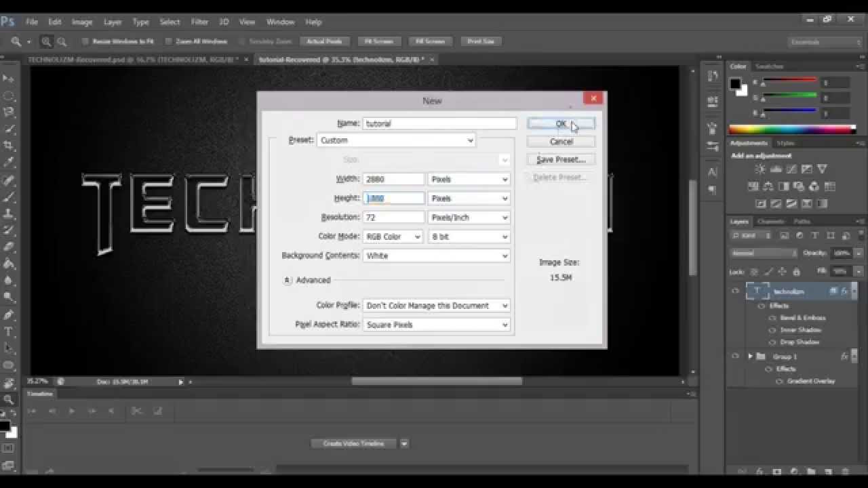
Task: Open the Pixel Aspect Ratio dropdown
Action: tap(436, 325)
